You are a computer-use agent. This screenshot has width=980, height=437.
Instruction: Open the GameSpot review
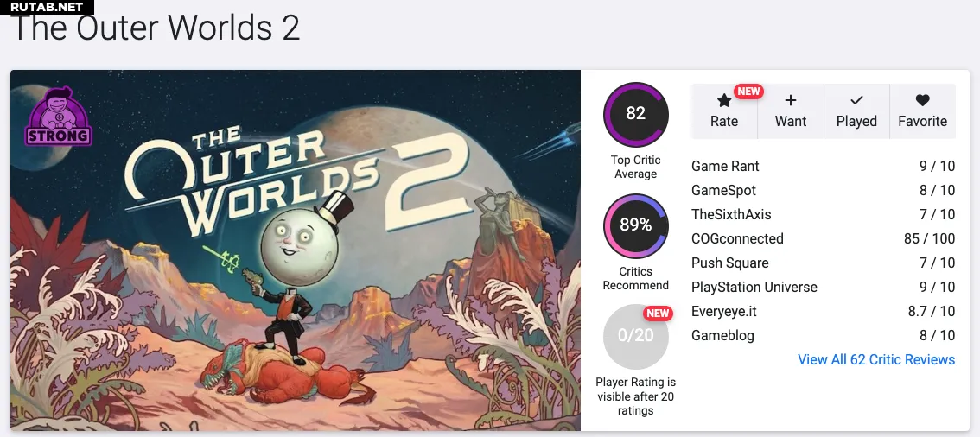point(723,190)
